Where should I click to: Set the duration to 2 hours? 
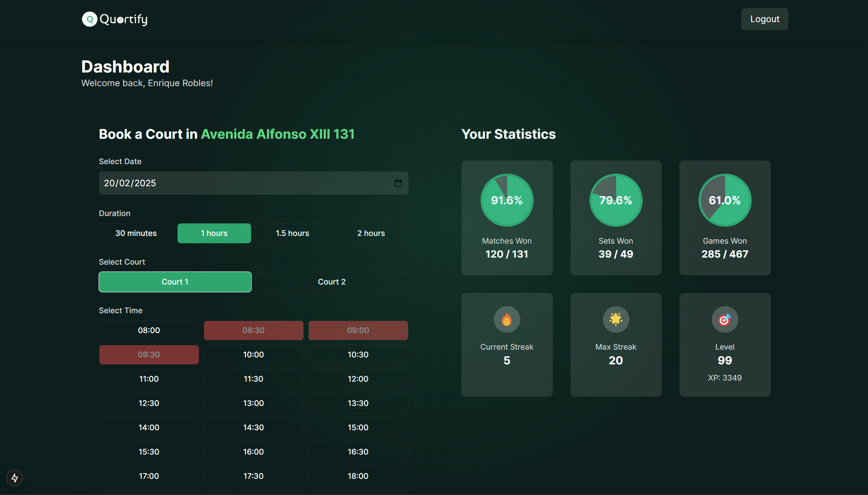pyautogui.click(x=371, y=233)
